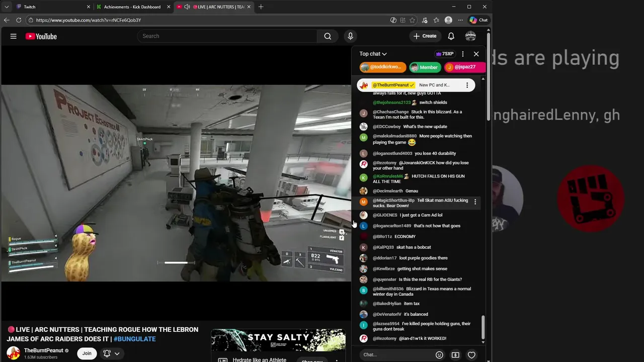Open pinned message options menu
Screen dimensions: 644x362
coord(467,85)
